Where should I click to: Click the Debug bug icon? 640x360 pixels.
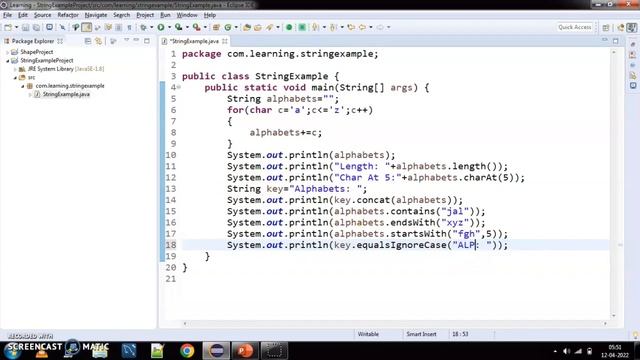click(x=143, y=27)
